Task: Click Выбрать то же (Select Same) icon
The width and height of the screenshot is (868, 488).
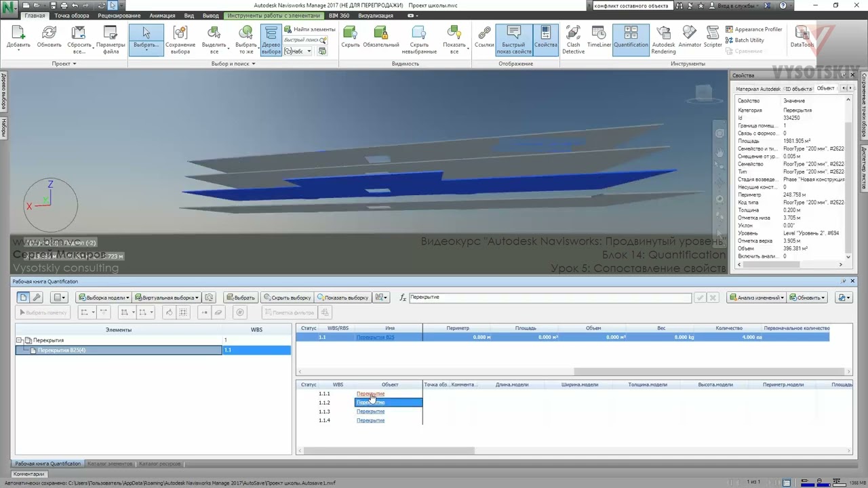Action: (x=246, y=41)
